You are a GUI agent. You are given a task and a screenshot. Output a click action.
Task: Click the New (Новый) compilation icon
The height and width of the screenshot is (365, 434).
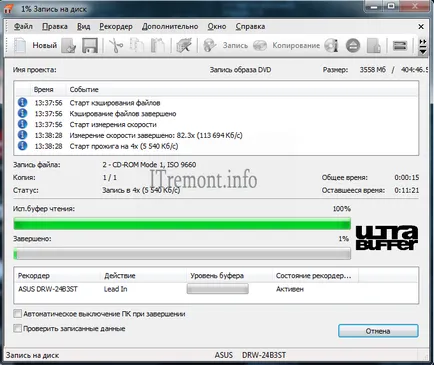click(20, 46)
